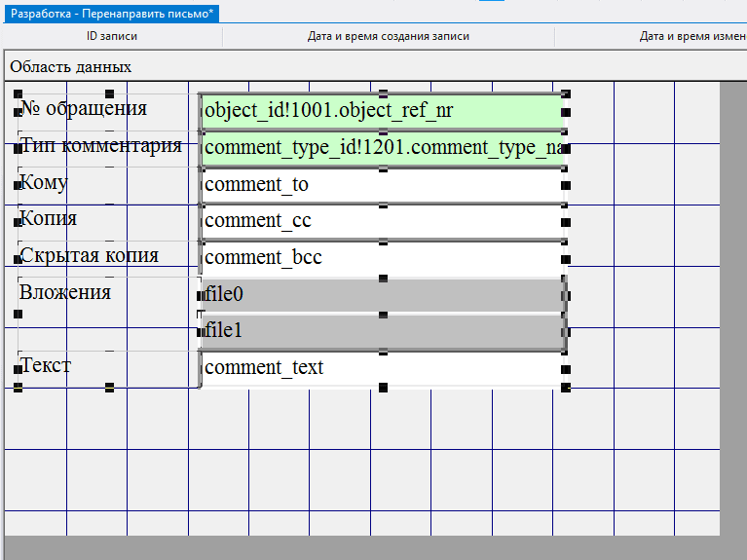
Task: Select the green object_ref_nr field
Action: click(x=382, y=111)
